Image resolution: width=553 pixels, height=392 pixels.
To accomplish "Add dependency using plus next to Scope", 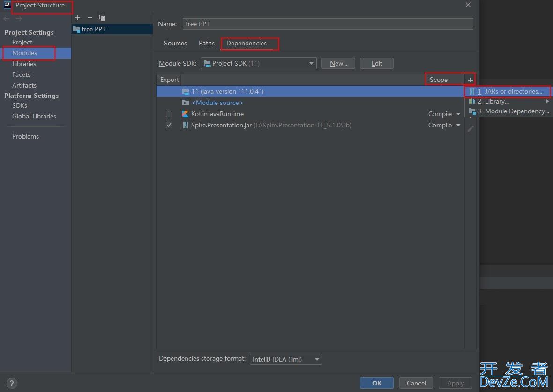I will 470,80.
